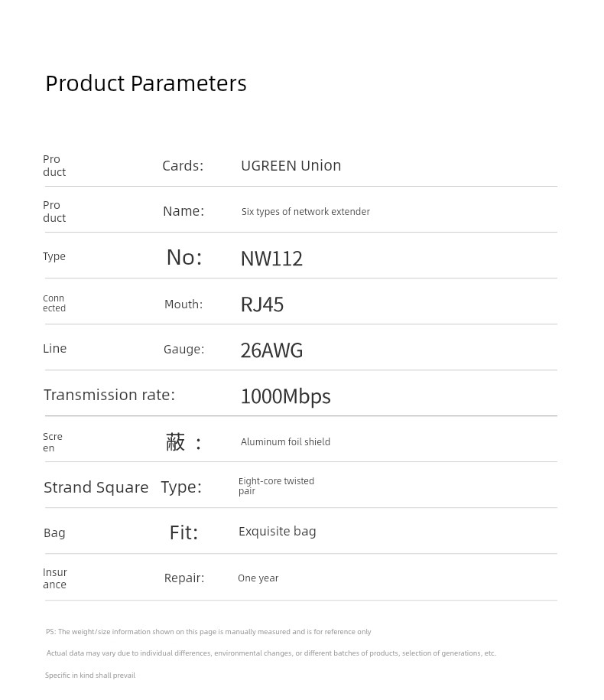Click the Strand Square label
This screenshot has width=604, height=700.
coord(96,487)
